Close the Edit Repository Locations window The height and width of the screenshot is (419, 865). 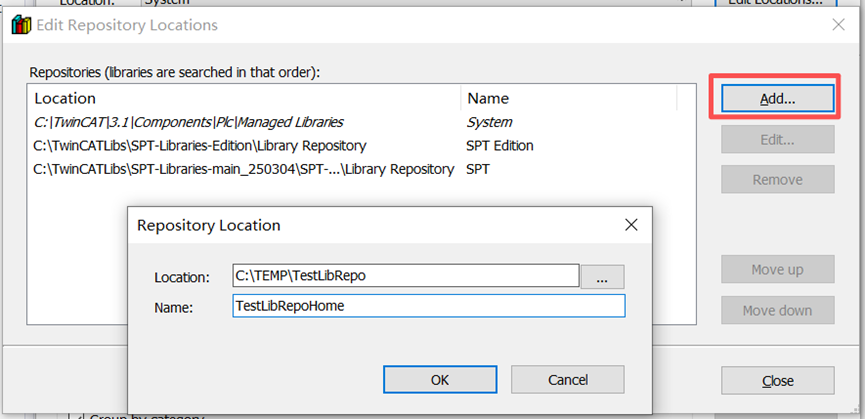coord(838,25)
